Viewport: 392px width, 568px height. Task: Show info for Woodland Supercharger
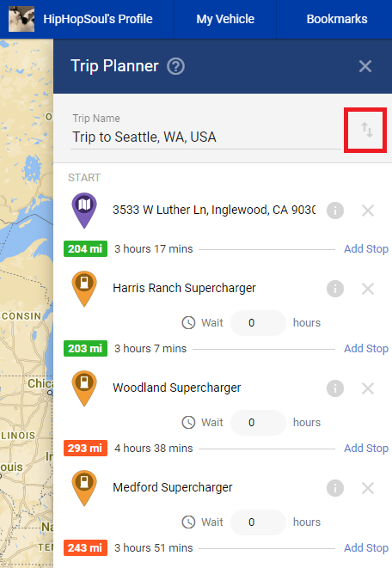(335, 388)
